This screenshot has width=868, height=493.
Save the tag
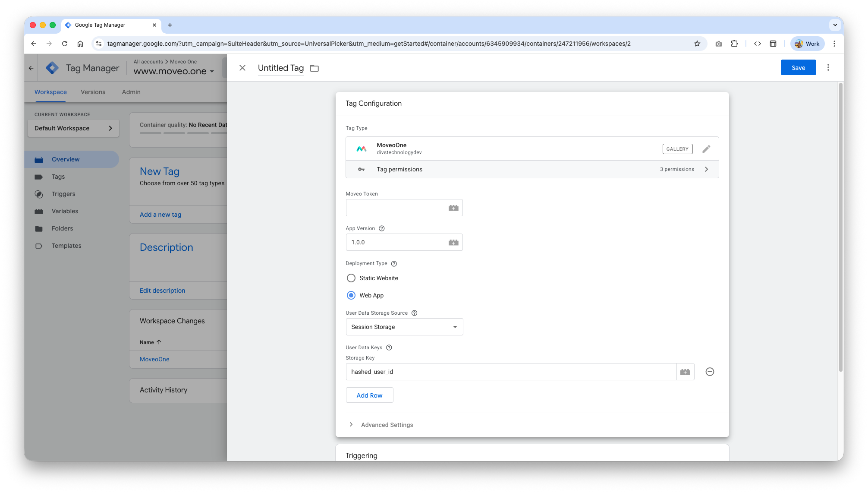[x=798, y=68]
